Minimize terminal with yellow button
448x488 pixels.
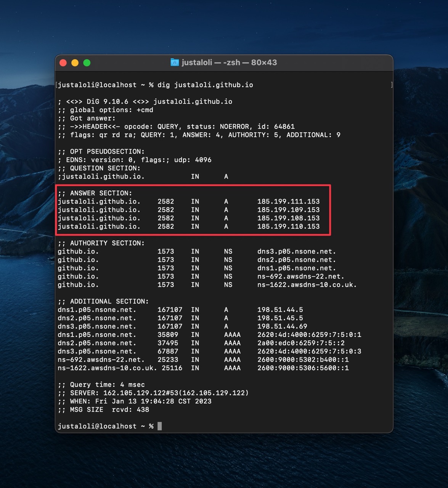coord(75,63)
